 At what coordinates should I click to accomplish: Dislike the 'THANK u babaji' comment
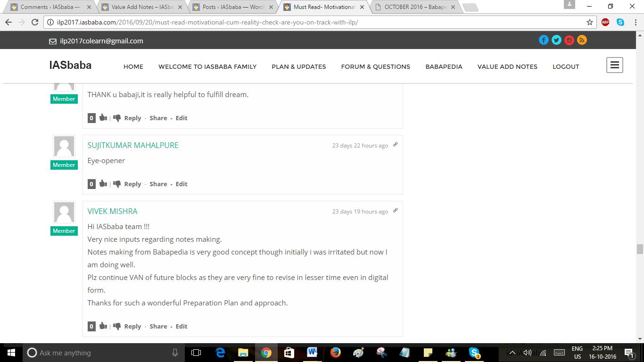(x=117, y=118)
